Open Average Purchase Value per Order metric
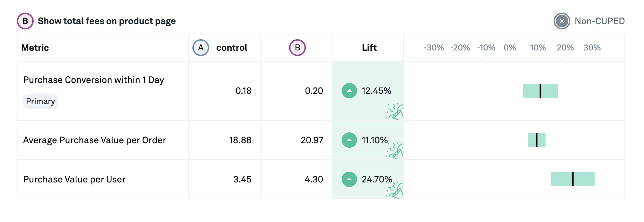 click(95, 140)
